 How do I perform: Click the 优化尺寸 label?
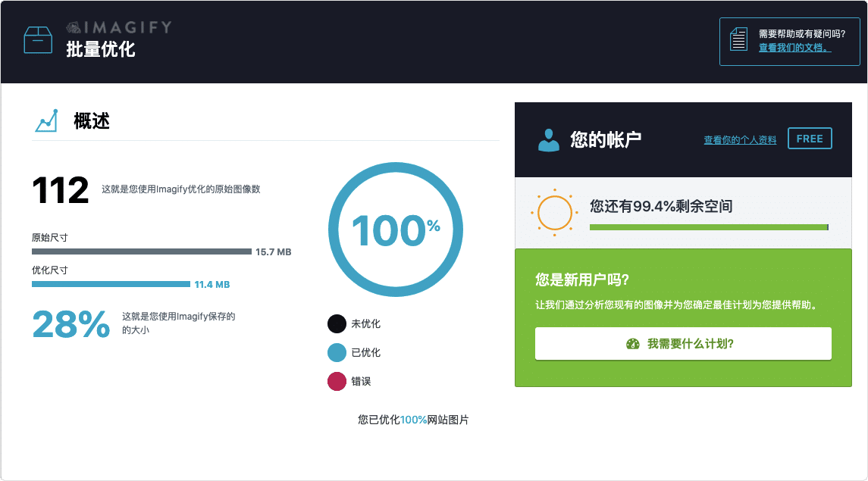pos(50,270)
